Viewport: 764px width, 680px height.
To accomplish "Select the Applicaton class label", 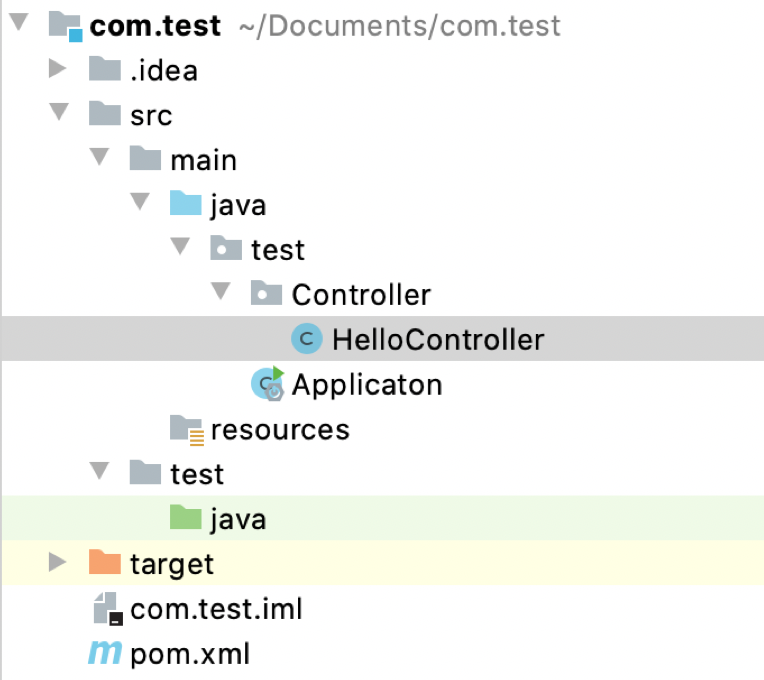I will tap(367, 384).
